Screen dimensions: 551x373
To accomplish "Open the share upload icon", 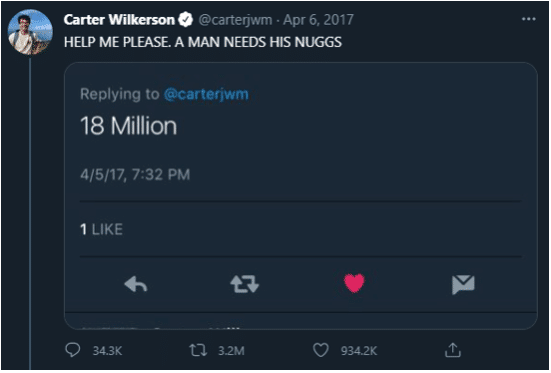I will tap(453, 350).
